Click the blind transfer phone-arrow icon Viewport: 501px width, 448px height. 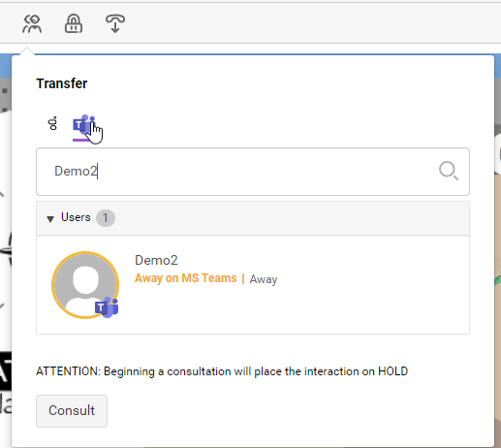coord(115,24)
